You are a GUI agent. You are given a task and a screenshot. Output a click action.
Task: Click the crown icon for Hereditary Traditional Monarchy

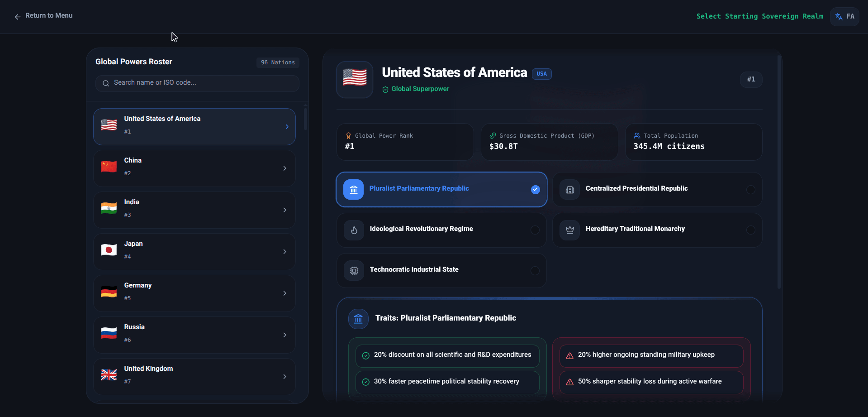coord(570,230)
